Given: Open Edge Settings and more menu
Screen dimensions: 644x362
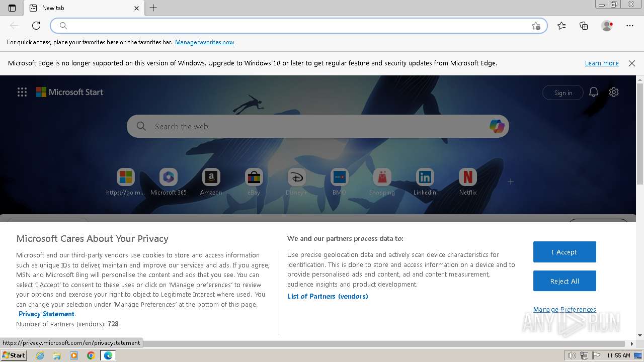Looking at the screenshot, I should 630,26.
